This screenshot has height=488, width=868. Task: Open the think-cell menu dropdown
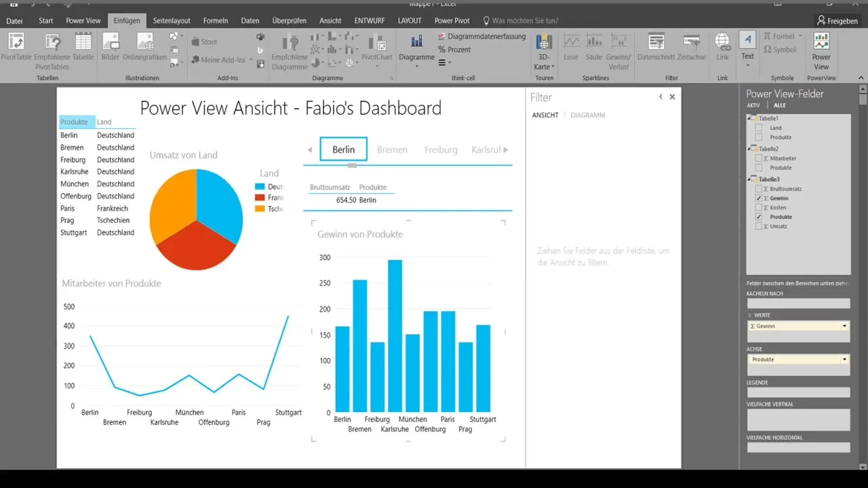443,62
